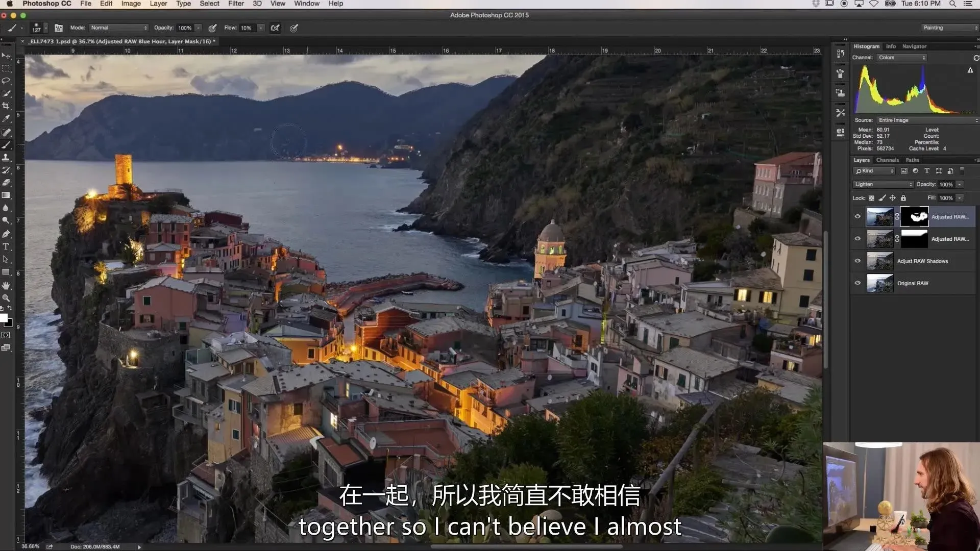980x551 pixels.
Task: Click the foreground color swatch
Action: pyautogui.click(x=4, y=318)
